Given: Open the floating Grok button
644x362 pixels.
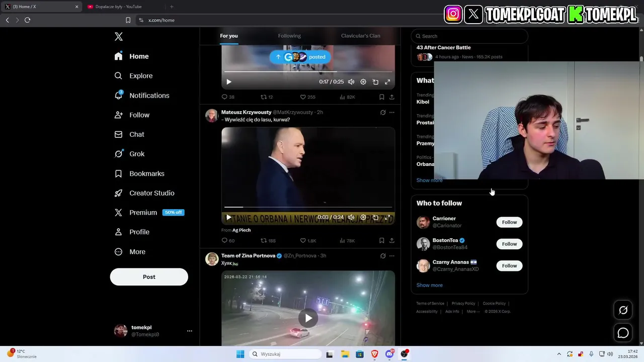Looking at the screenshot, I should click(623, 310).
